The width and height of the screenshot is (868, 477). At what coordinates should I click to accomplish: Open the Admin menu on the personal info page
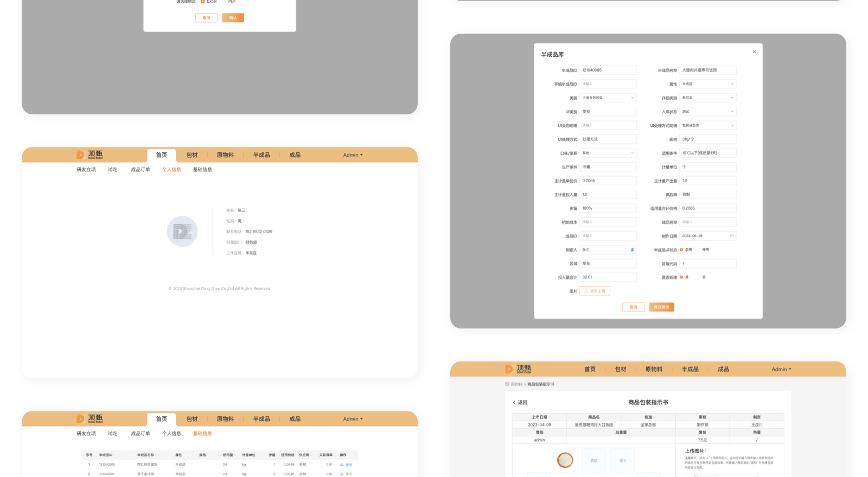[x=353, y=155]
